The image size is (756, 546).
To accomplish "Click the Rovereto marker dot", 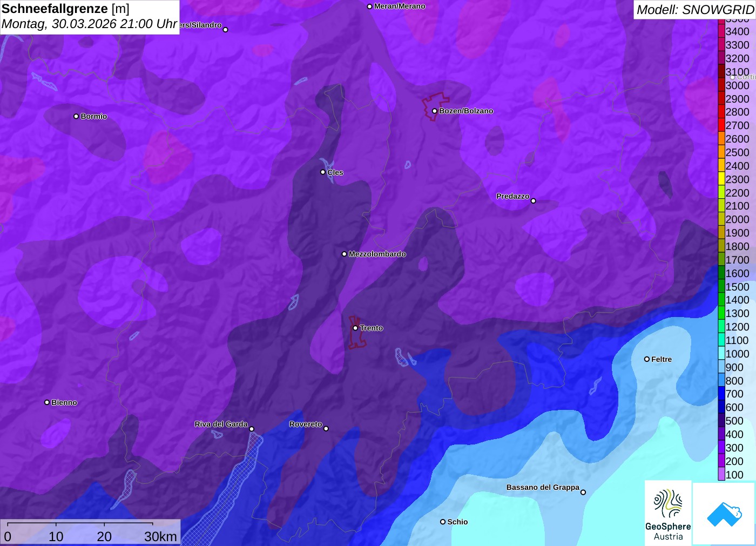I will click(326, 428).
